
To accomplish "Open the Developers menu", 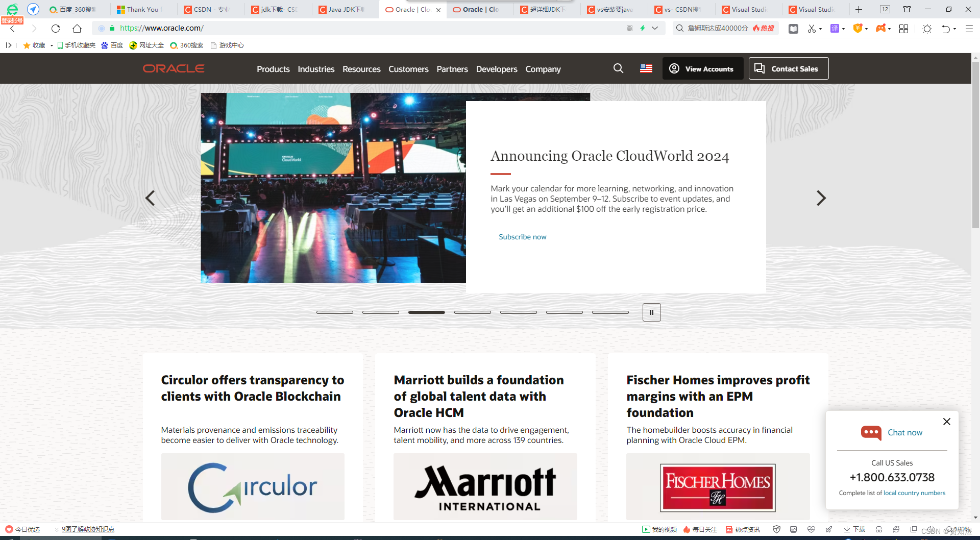I will coord(497,69).
